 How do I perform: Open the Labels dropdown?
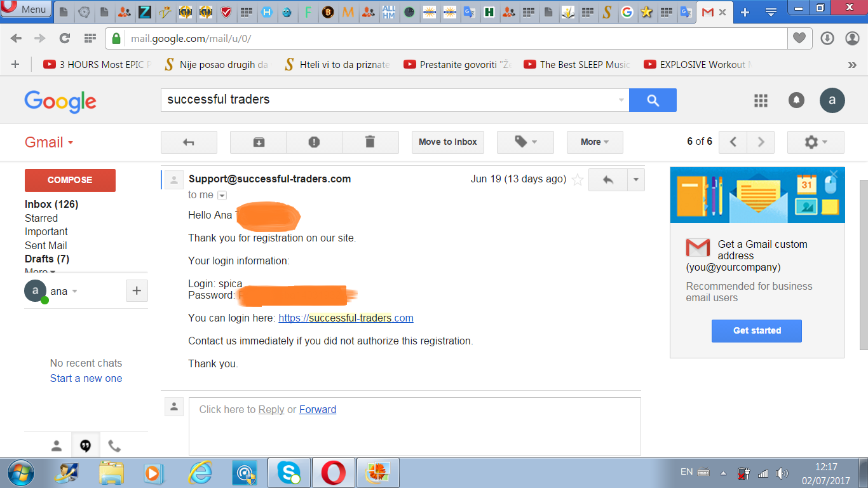(525, 142)
